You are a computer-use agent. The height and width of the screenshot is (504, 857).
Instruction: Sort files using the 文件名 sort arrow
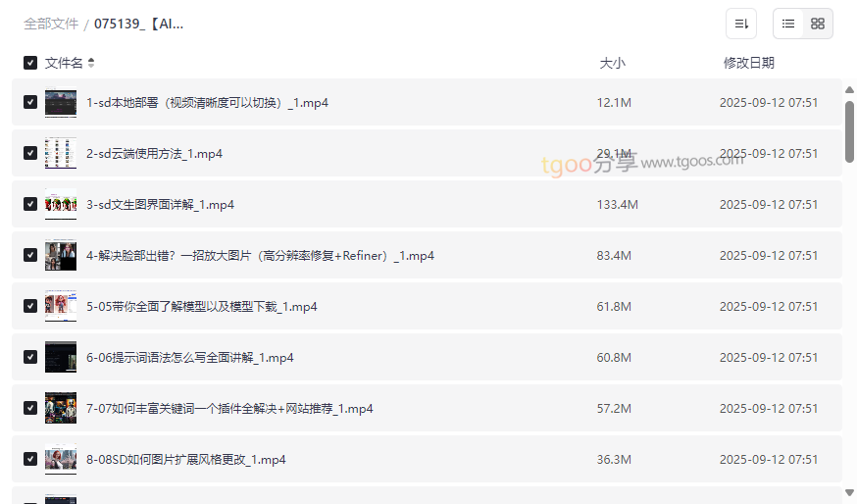(91, 63)
